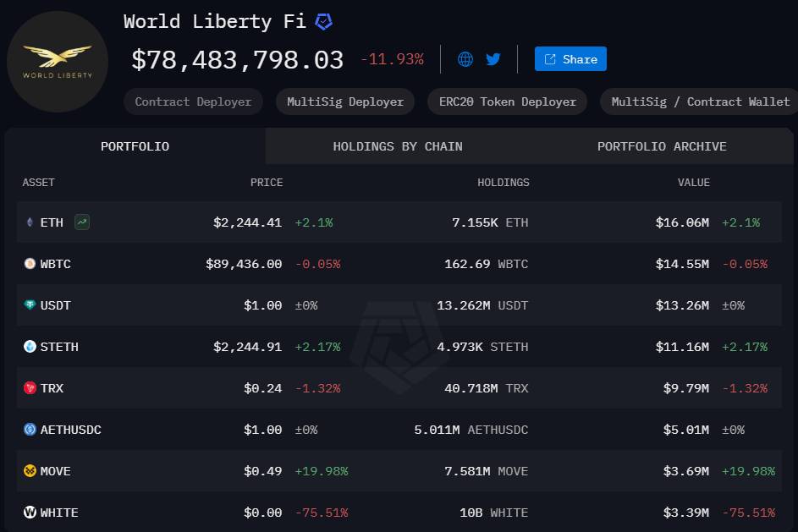Click the -11.93% portfolio change

pyautogui.click(x=393, y=59)
